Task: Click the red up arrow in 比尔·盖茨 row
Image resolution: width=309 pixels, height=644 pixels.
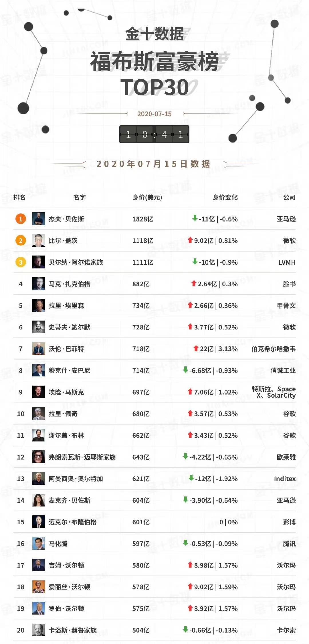Action: [x=190, y=240]
